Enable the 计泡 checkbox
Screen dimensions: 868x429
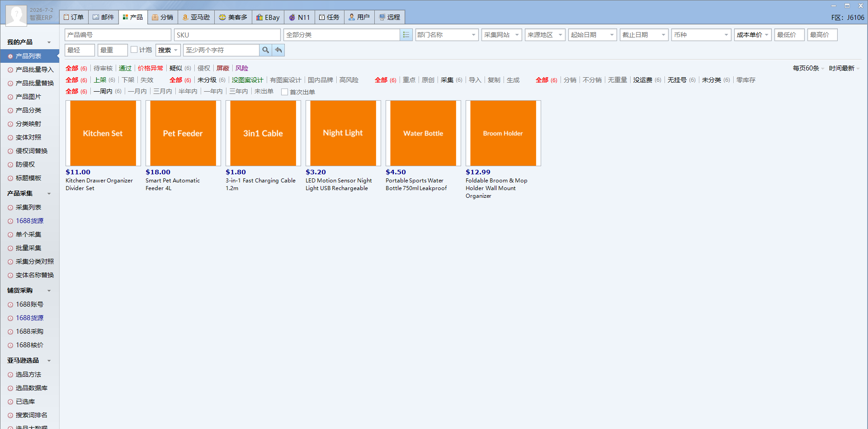(x=134, y=50)
